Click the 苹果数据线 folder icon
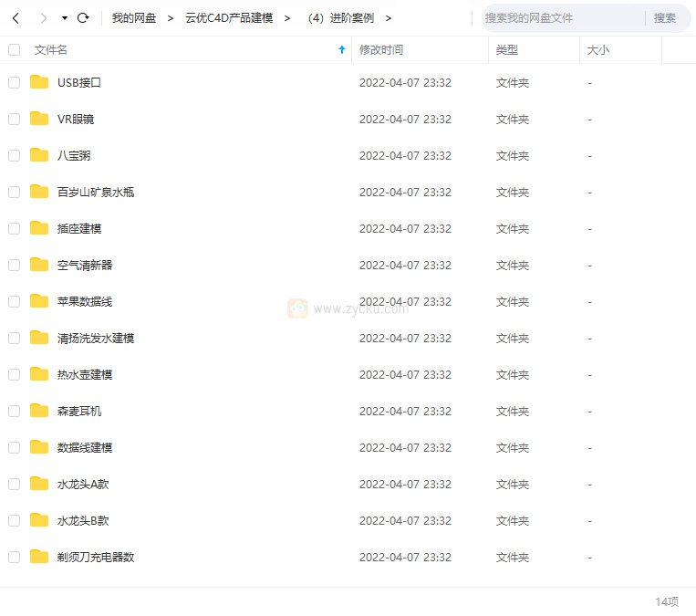696x616 pixels. [39, 301]
